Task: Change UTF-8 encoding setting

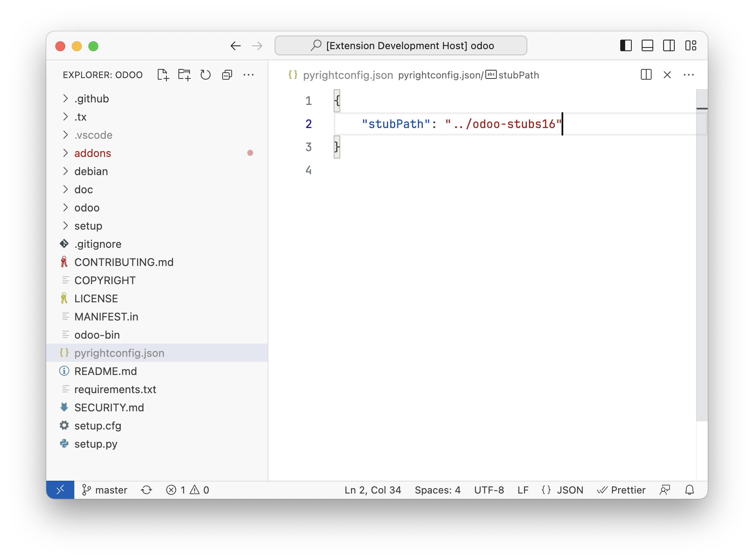Action: (489, 490)
